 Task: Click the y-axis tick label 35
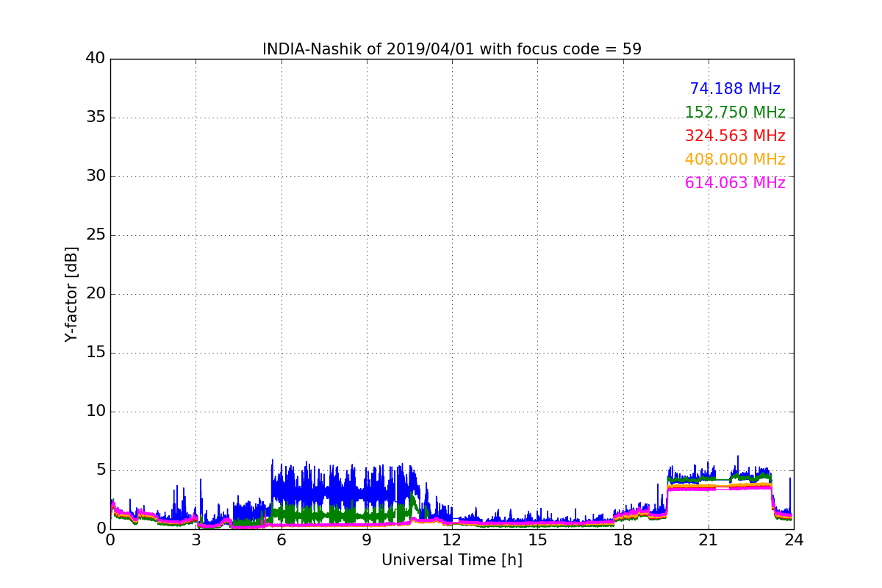click(x=96, y=118)
